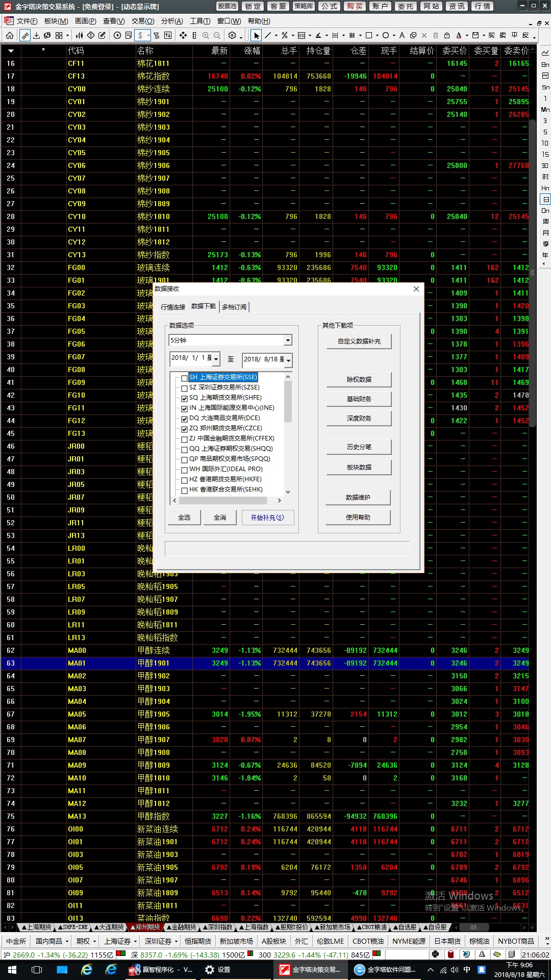Viewport: 551px width, 980px height.
Task: Uncheck SQ 上海期货交易所(SHFE) checkbox
Action: click(x=185, y=399)
